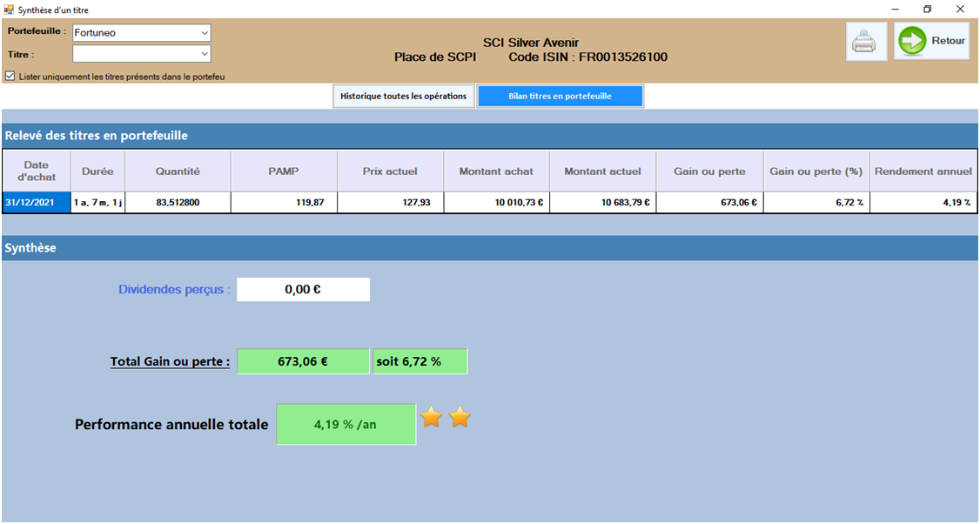The height and width of the screenshot is (524, 980).
Task: Click the 'Place de SCPI' text
Action: [435, 57]
